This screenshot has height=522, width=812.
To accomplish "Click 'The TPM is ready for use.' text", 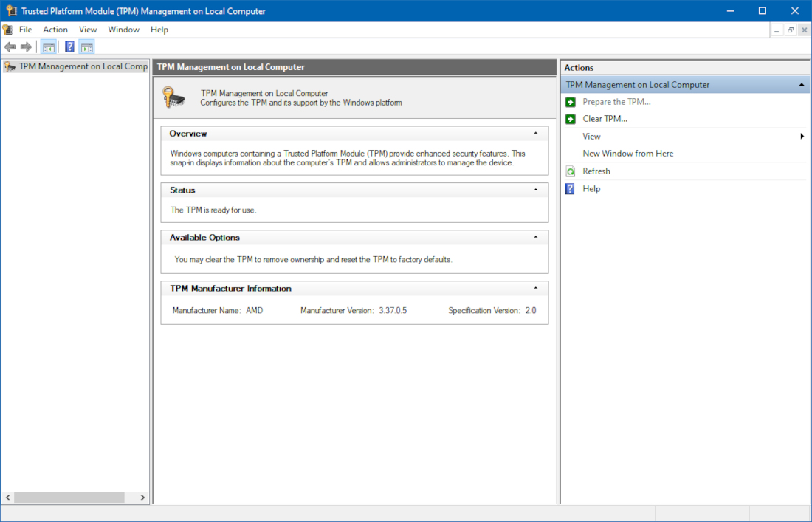I will click(213, 210).
